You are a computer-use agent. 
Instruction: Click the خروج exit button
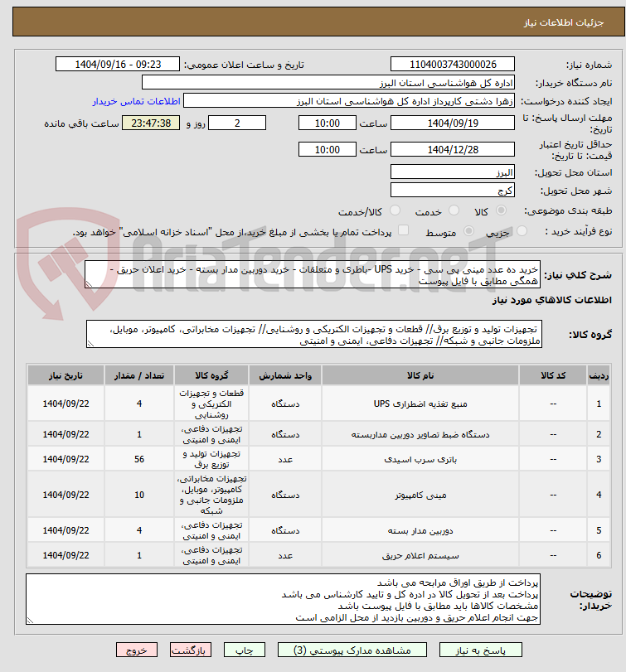click(x=137, y=650)
